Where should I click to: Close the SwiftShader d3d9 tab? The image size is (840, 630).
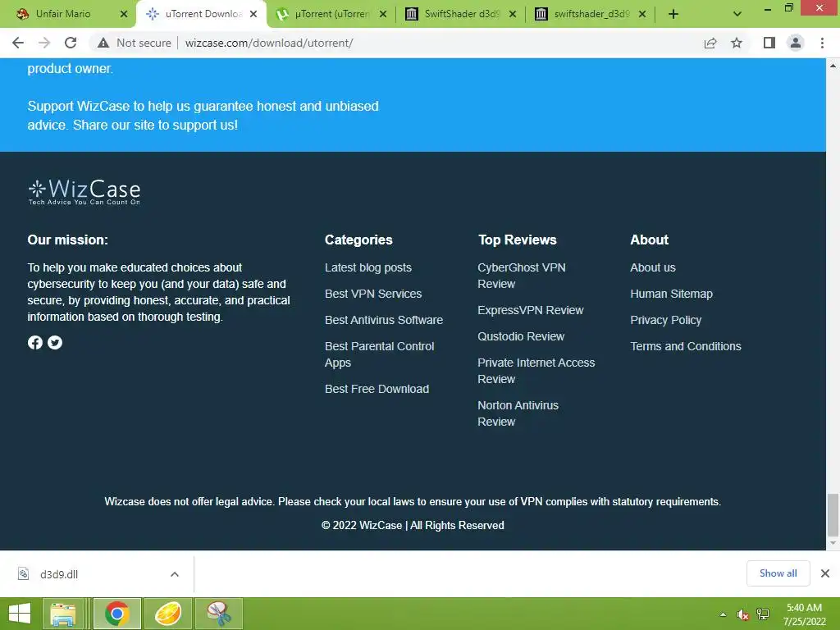[513, 14]
